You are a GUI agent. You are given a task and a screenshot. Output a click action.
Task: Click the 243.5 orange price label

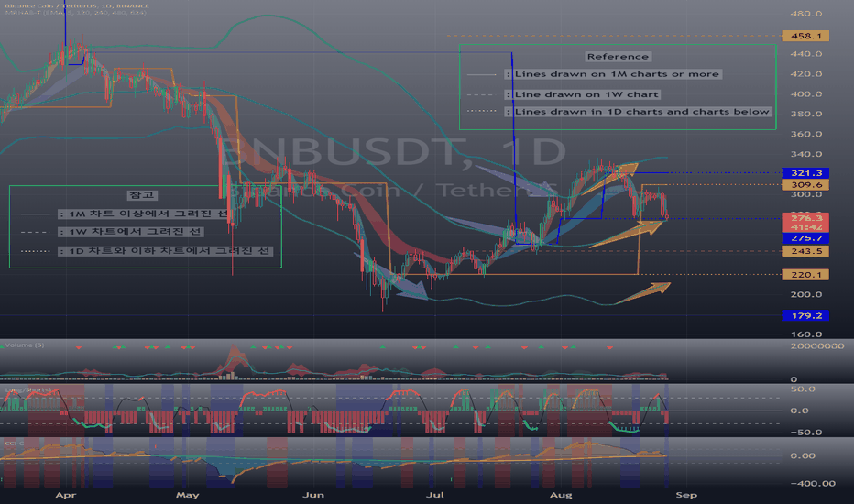[805, 251]
